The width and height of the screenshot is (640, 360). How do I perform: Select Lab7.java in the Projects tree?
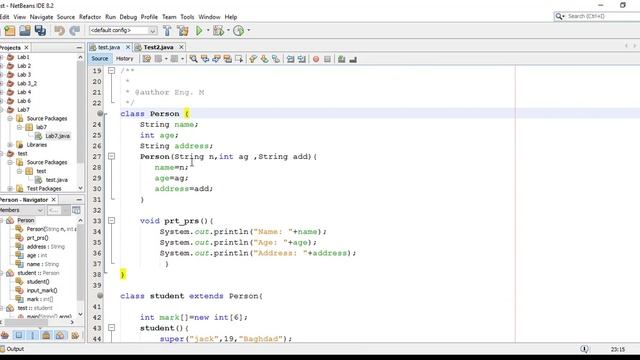(58, 136)
